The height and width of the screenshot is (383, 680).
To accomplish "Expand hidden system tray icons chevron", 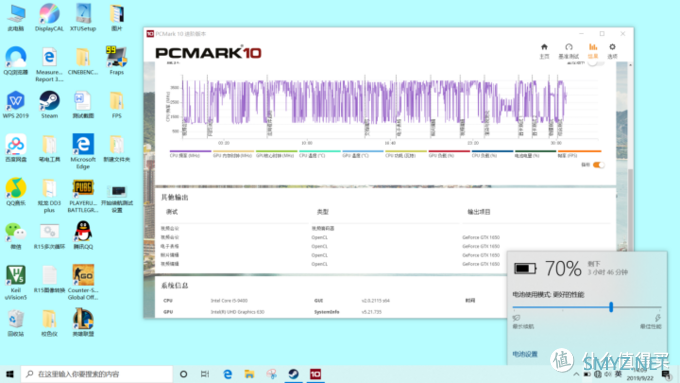I will tap(576, 374).
